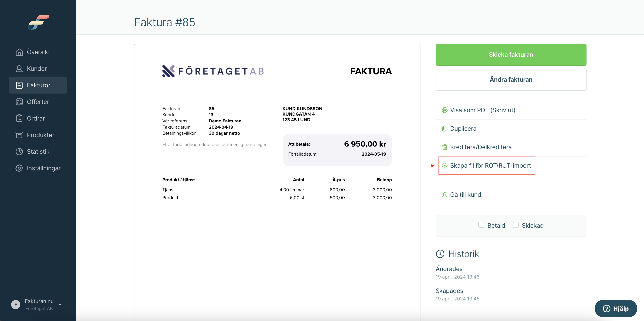Click Skapa fil för ROT/RUT-import
The height and width of the screenshot is (321, 644).
click(490, 166)
